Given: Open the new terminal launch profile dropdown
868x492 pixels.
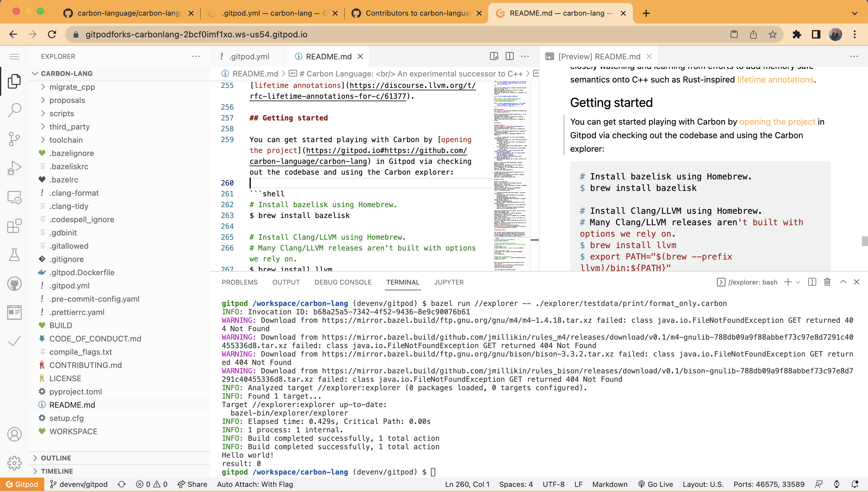Looking at the screenshot, I should coord(798,282).
